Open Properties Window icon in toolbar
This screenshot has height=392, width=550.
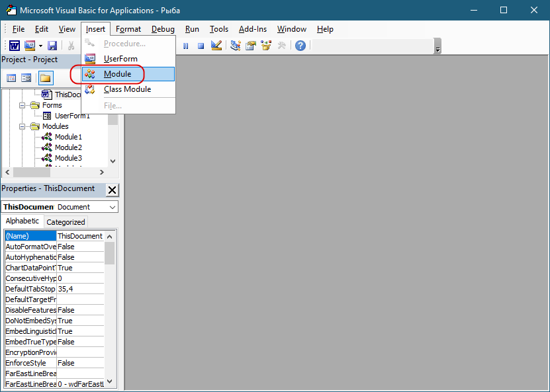click(251, 46)
